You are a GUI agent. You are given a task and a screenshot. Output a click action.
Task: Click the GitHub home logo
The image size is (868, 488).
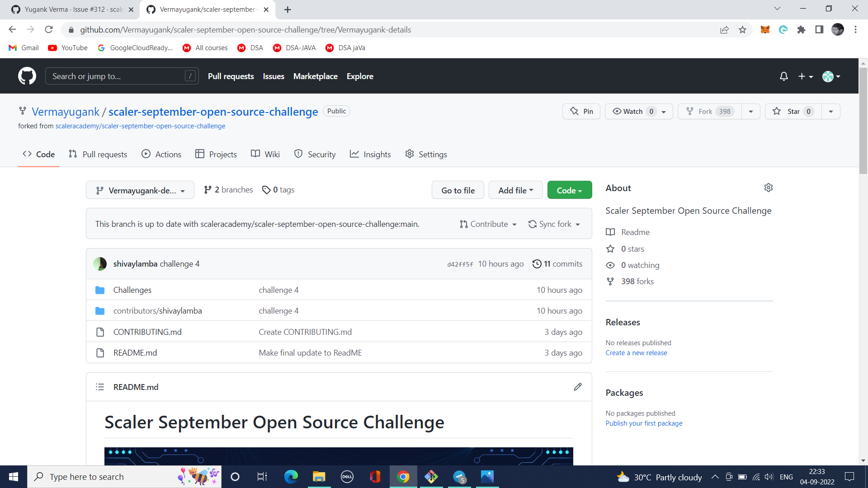(27, 75)
